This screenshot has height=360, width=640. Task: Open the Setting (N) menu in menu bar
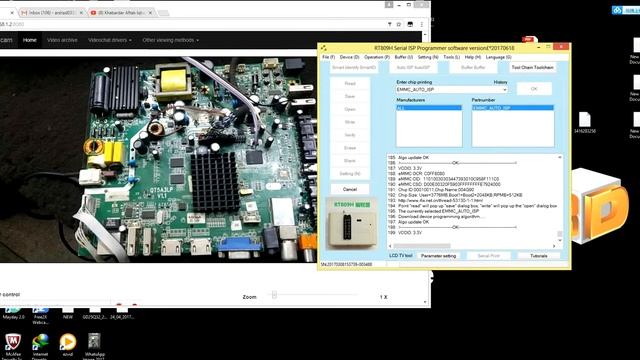[x=428, y=57]
